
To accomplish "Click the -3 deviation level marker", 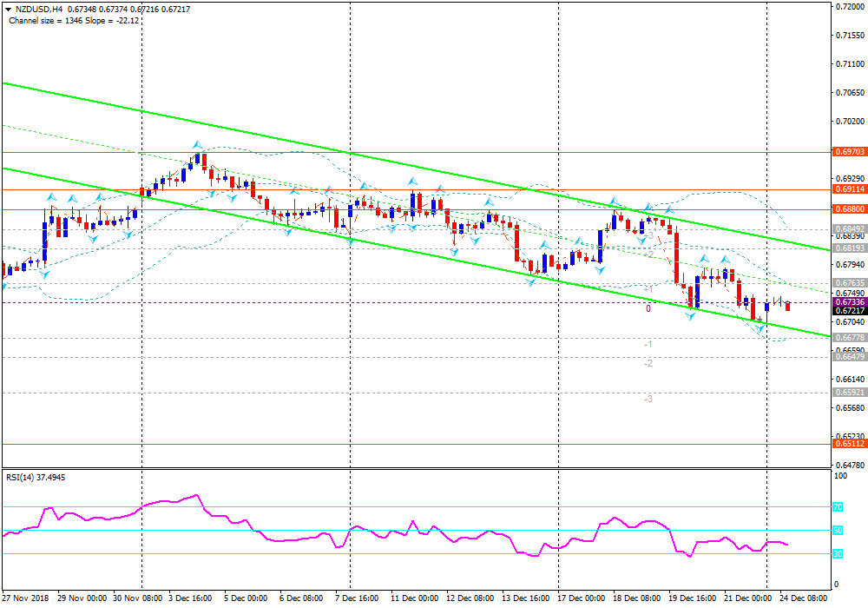I will click(x=648, y=399).
